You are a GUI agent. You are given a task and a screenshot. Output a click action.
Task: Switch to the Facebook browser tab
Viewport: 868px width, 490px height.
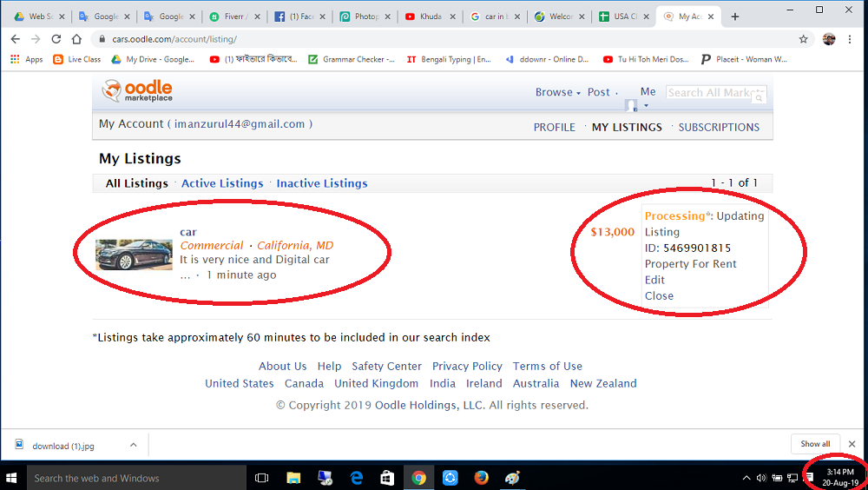coord(301,17)
